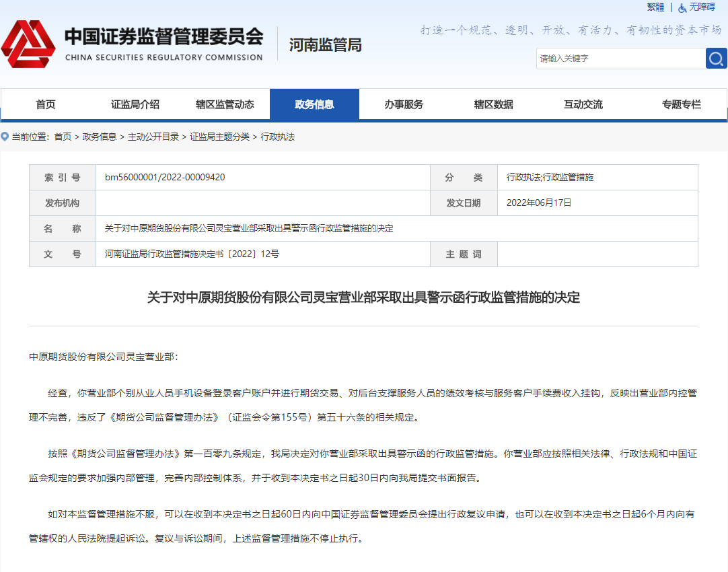Click the large article heading title
Screen dimensions: 728x572
coord(363,297)
